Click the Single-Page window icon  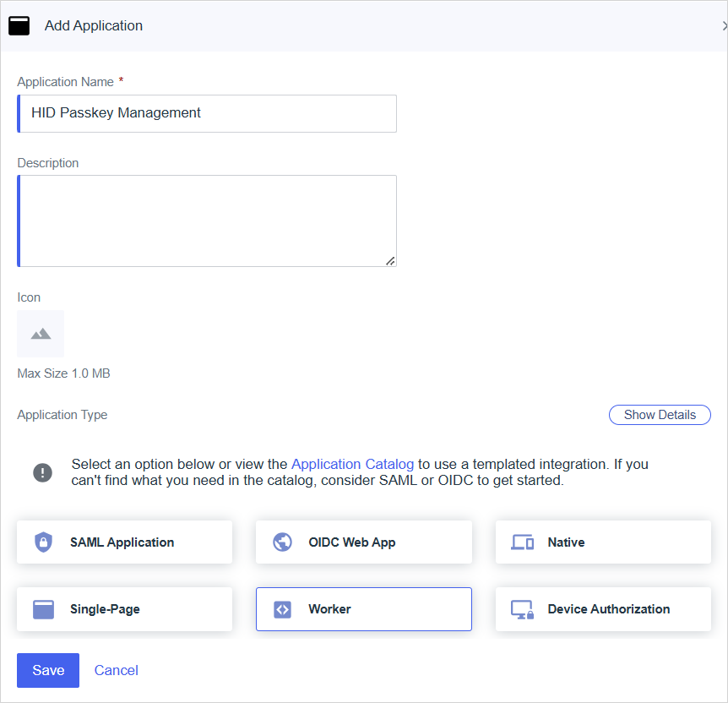43,609
